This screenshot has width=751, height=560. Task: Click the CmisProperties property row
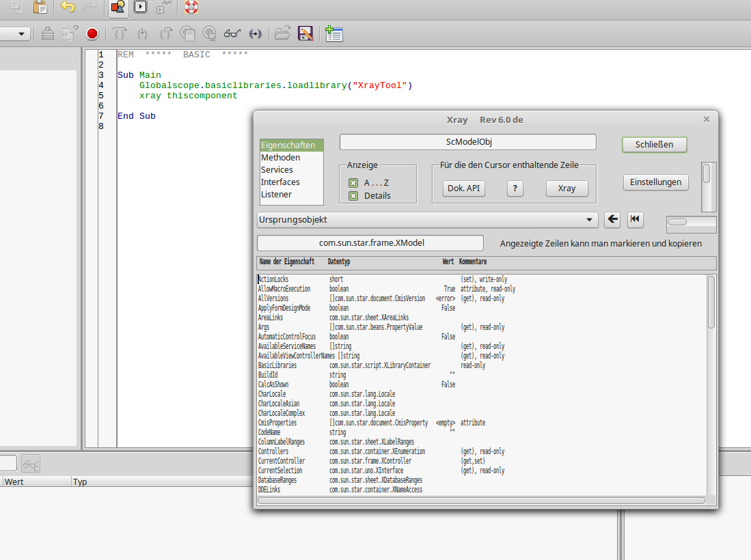click(482, 423)
